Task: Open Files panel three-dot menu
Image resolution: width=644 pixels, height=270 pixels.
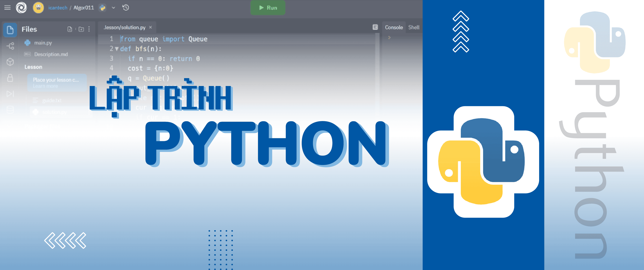Action: click(x=89, y=29)
